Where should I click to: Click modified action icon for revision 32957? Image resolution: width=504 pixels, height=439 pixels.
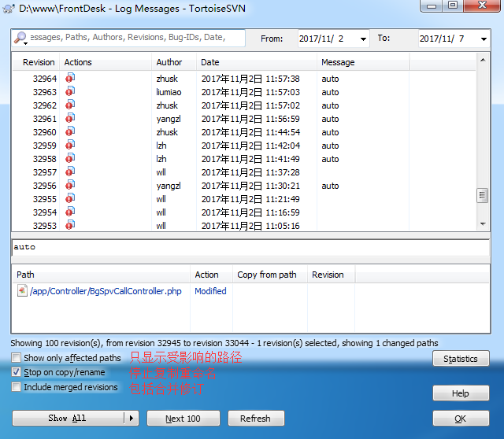pyautogui.click(x=70, y=172)
